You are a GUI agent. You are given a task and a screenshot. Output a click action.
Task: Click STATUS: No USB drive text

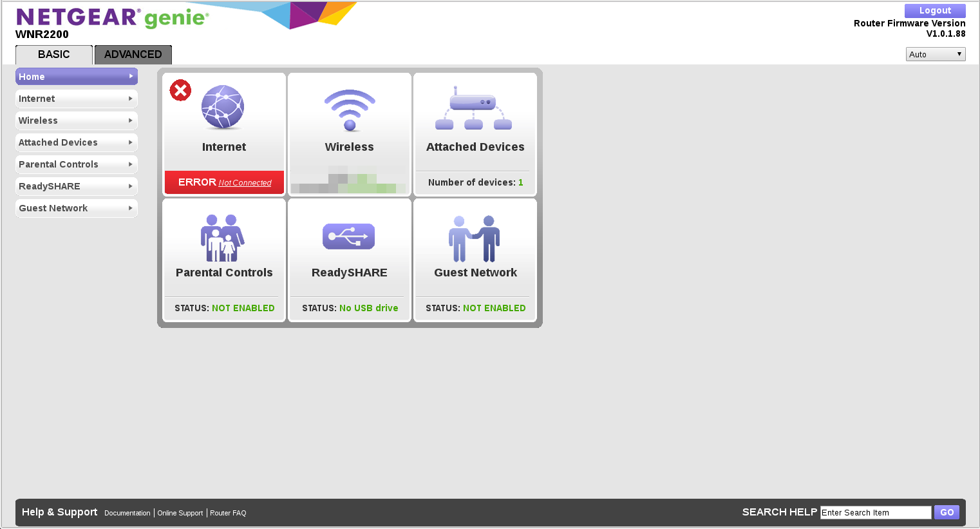pyautogui.click(x=350, y=308)
